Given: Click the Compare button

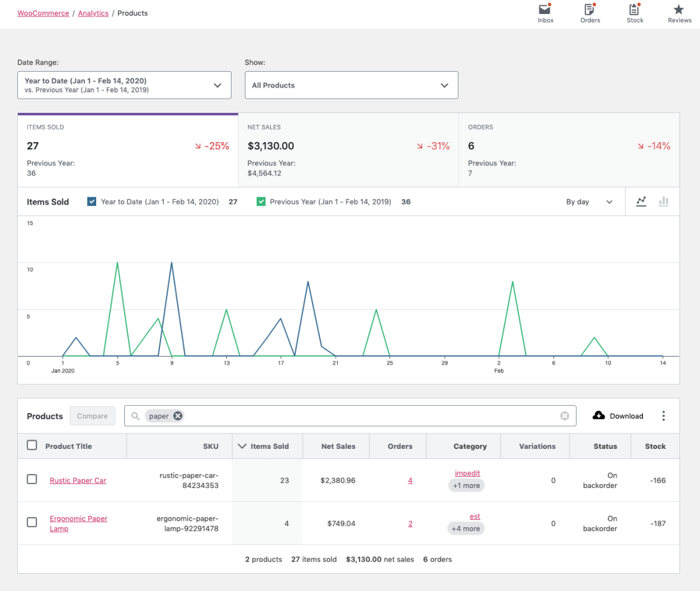Looking at the screenshot, I should 92,416.
